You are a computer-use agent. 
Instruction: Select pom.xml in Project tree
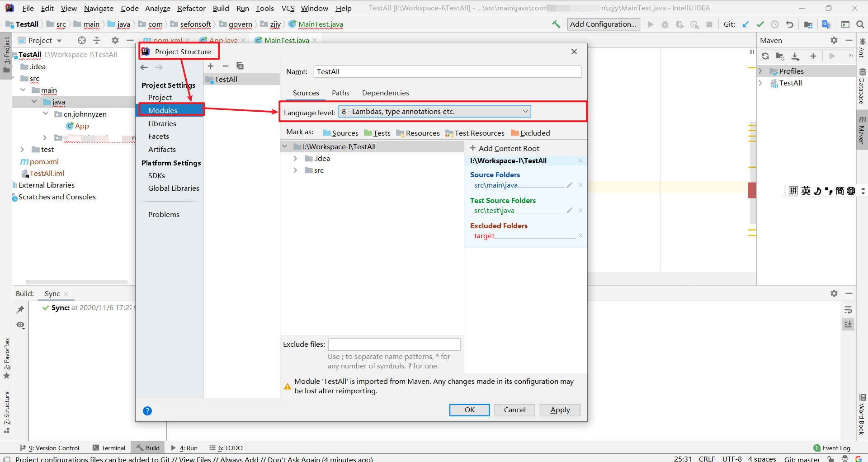[44, 161]
